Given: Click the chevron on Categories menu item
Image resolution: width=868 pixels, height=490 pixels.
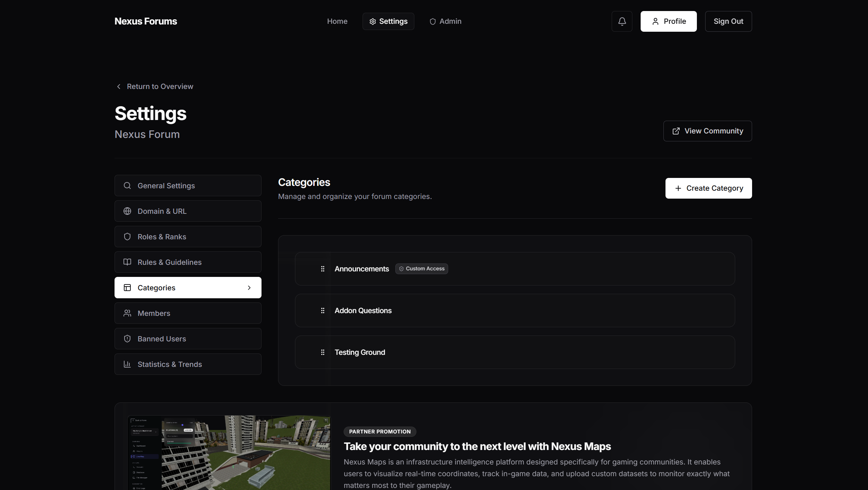Looking at the screenshot, I should [x=249, y=288].
